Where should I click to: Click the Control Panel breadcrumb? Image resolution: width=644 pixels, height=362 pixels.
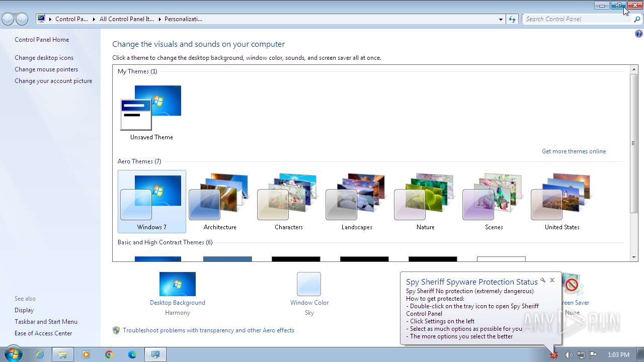(x=71, y=19)
